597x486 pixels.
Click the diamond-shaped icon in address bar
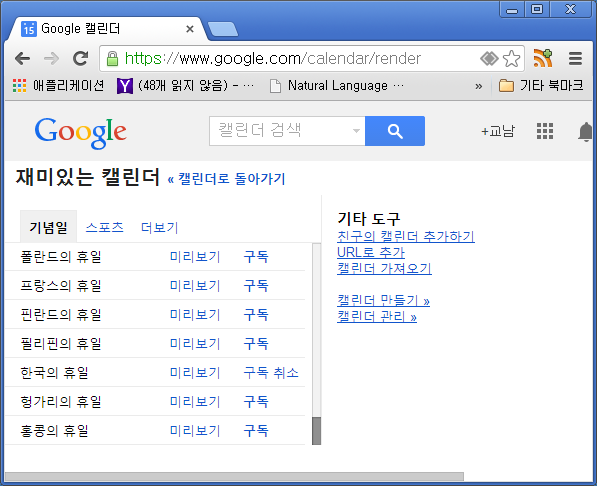point(489,59)
